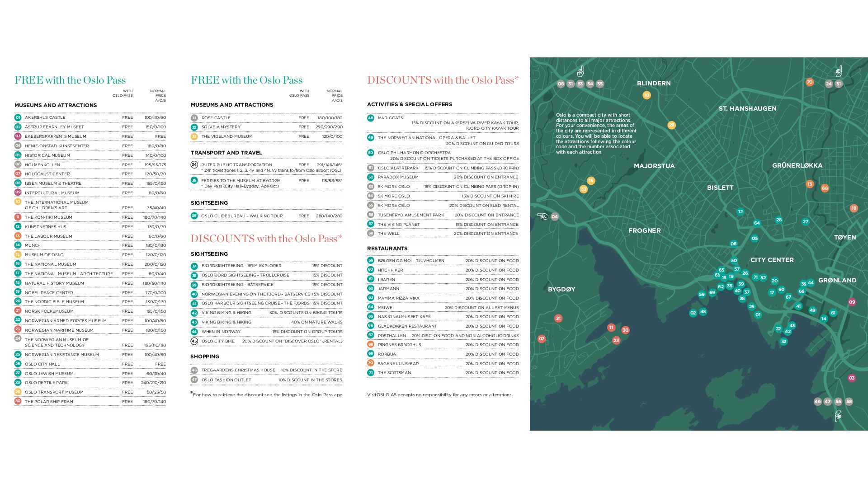This screenshot has height=488, width=868.
Task: Select map marker 04 beside the pointing hand
Action: click(554, 216)
